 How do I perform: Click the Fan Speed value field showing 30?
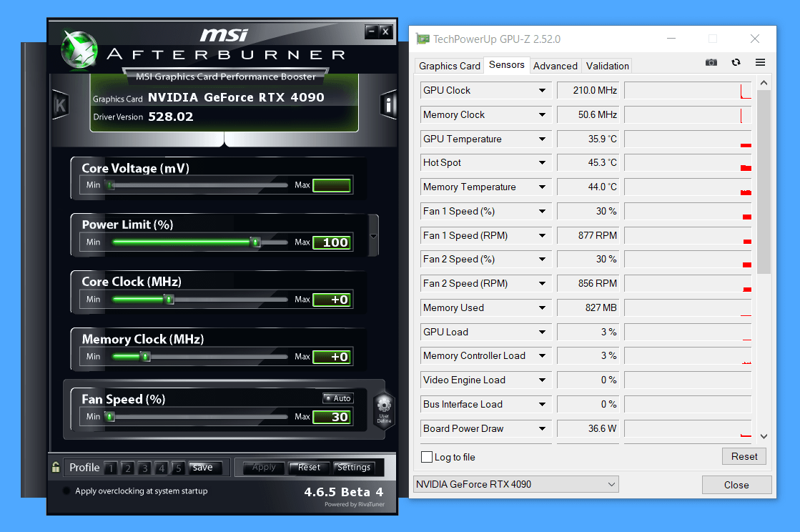(x=332, y=417)
